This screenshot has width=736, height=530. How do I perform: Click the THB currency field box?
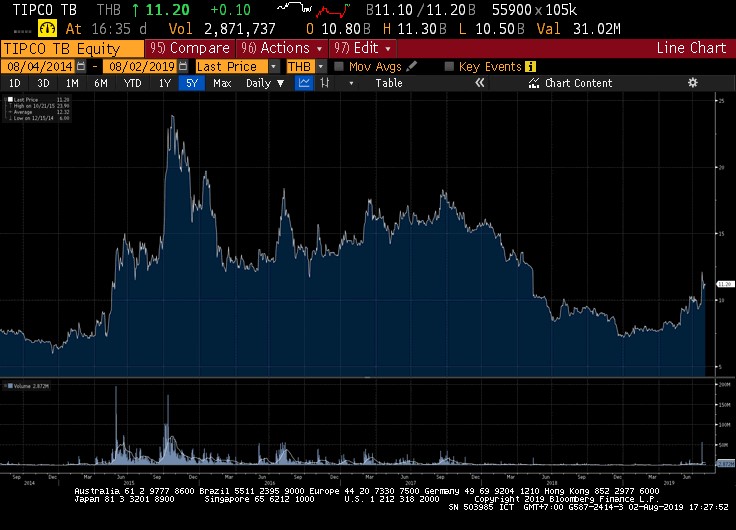pos(300,66)
